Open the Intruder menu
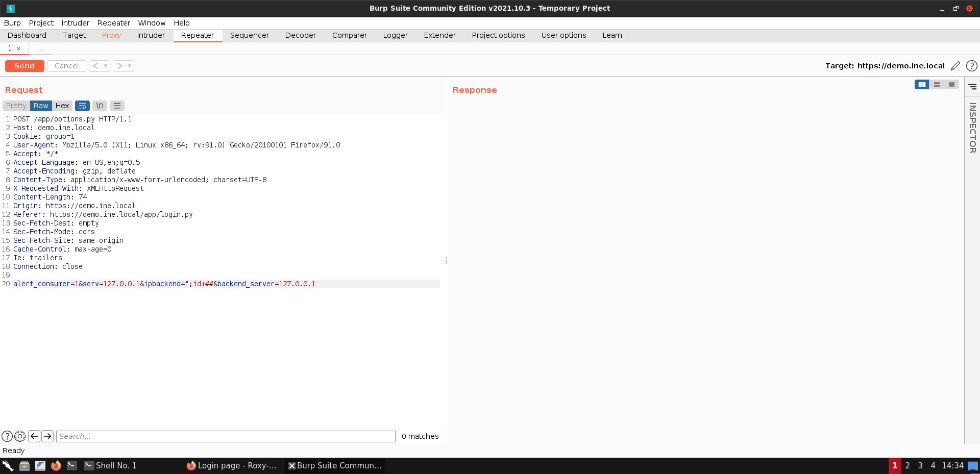 pos(75,23)
